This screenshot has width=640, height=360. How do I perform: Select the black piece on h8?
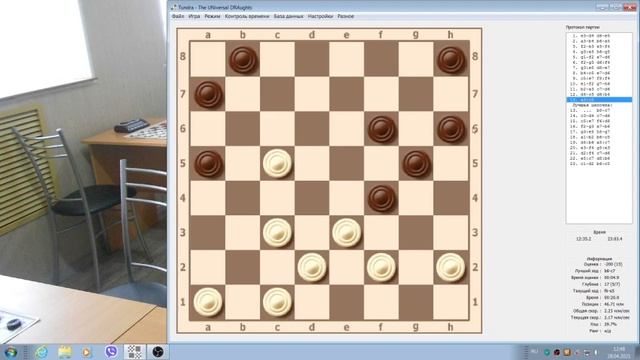click(x=451, y=60)
